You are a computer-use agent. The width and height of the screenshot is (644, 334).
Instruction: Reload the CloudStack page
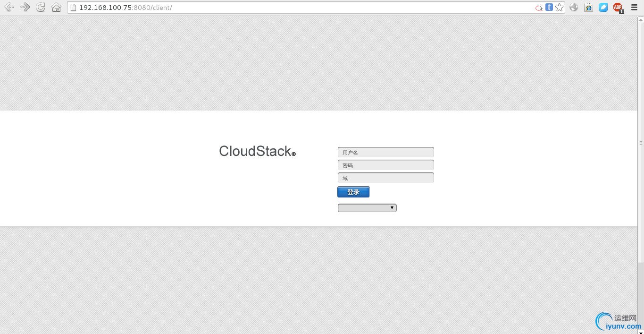click(41, 7)
